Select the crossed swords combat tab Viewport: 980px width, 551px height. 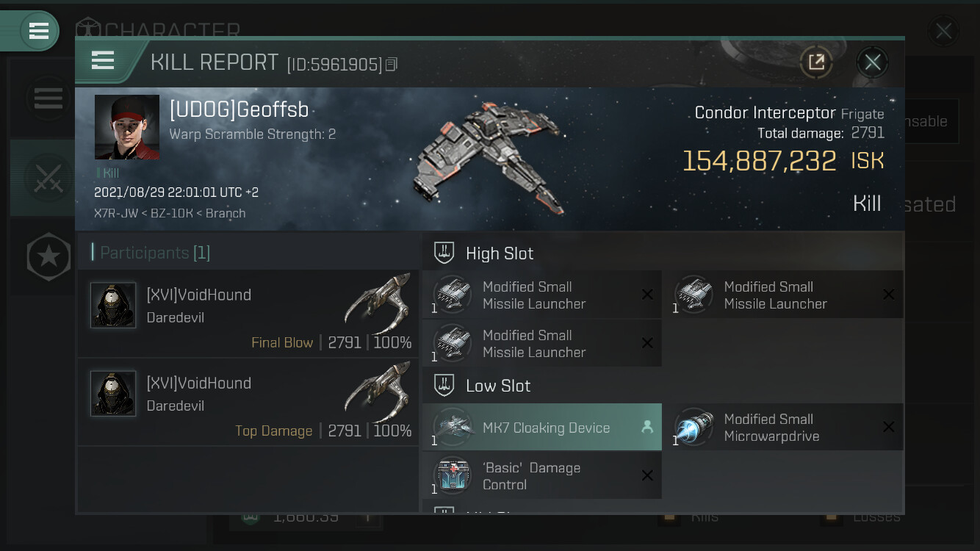48,178
